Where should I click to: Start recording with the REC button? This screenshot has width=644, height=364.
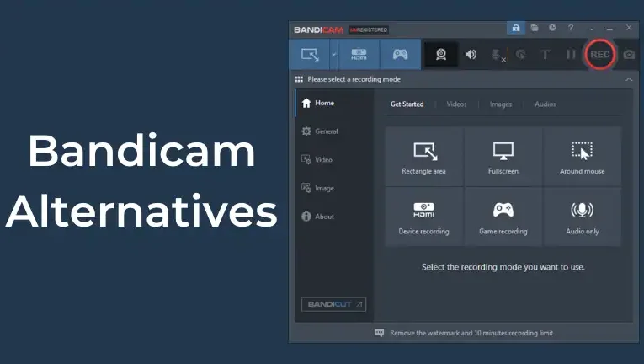(x=599, y=55)
